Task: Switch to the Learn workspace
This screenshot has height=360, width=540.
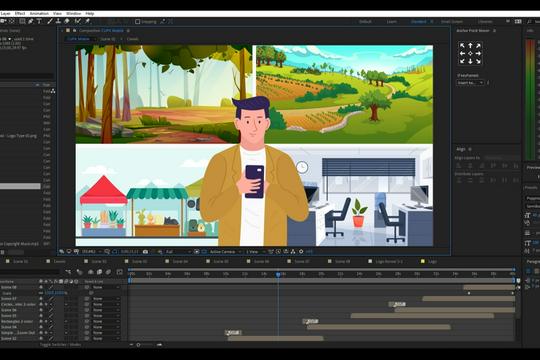Action: click(392, 21)
